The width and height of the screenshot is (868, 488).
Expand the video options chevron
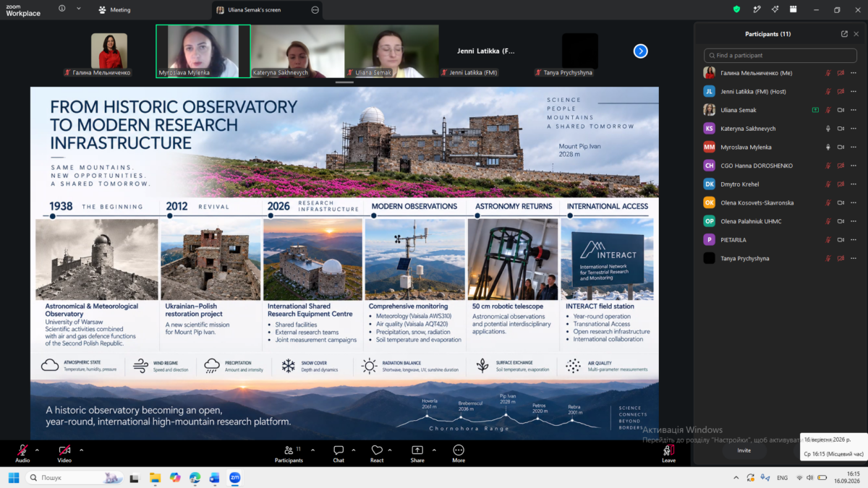coord(81,450)
